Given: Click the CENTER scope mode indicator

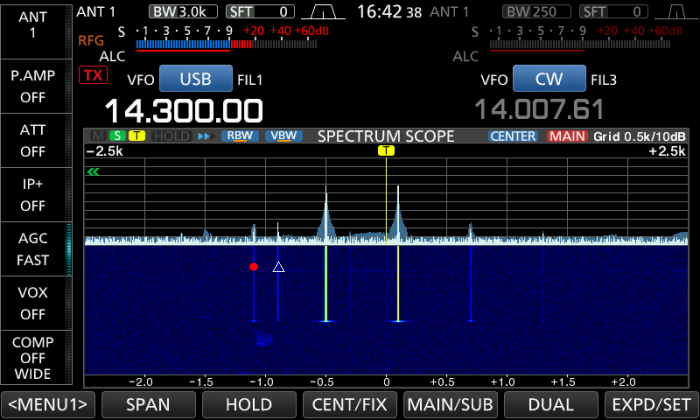Looking at the screenshot, I should [x=513, y=136].
